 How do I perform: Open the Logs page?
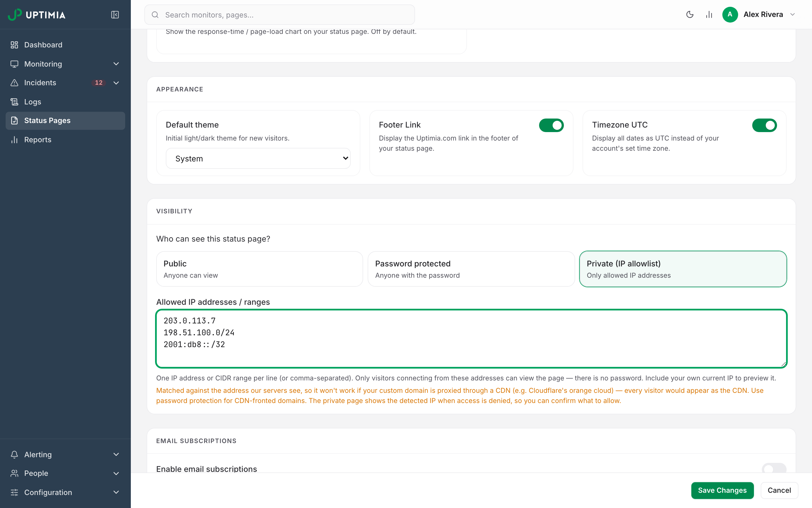click(x=65, y=102)
